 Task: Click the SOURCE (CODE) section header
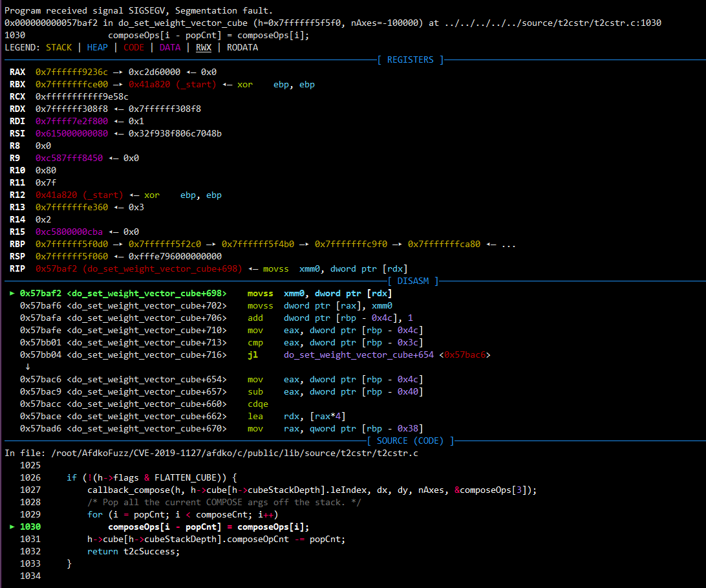(410, 441)
